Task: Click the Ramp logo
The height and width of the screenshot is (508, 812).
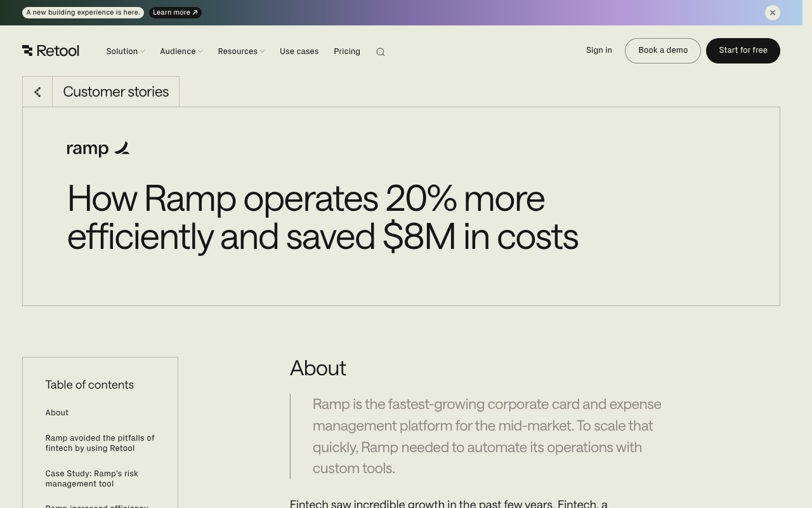Action: [98, 149]
